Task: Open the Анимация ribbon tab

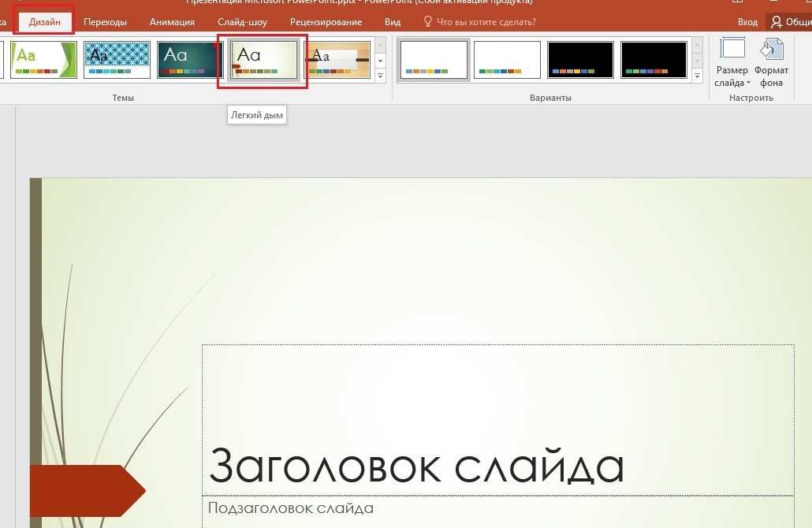Action: point(171,21)
